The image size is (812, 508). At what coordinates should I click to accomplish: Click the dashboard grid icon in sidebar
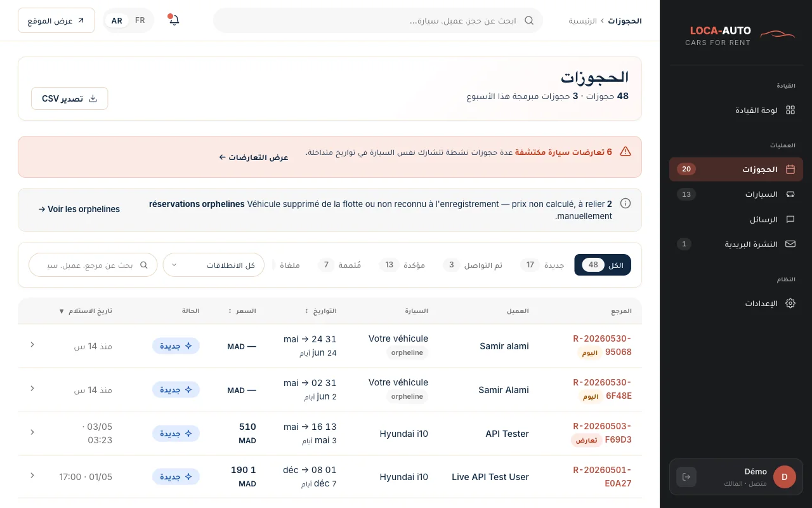point(790,110)
